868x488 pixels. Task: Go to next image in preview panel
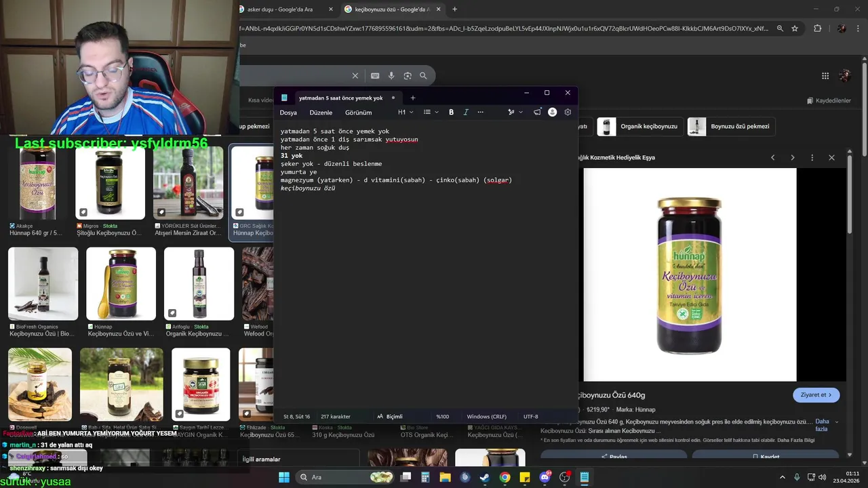click(x=792, y=157)
